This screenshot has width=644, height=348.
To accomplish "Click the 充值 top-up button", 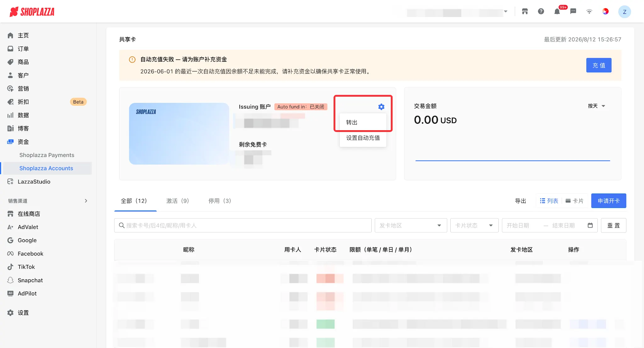I will (599, 65).
